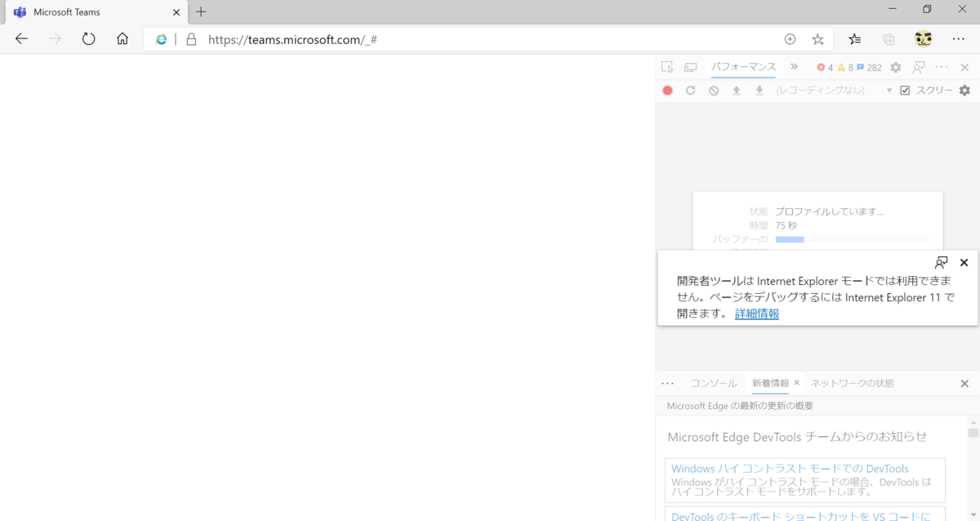
Task: Dismiss the Internet Explorer mode notification
Action: tap(964, 262)
